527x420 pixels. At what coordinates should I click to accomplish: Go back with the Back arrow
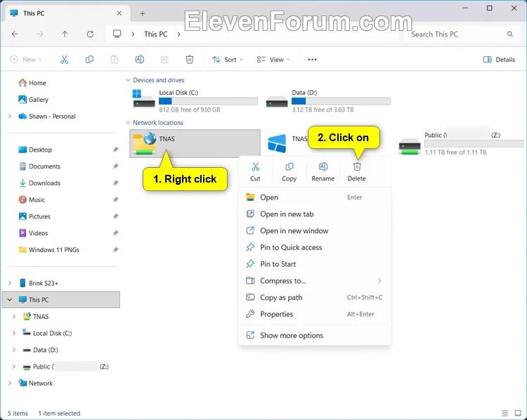coord(15,34)
